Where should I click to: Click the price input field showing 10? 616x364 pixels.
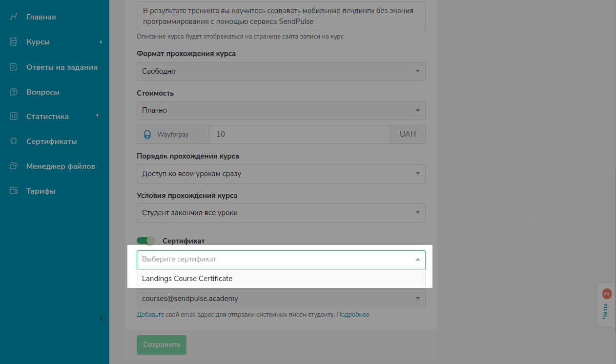click(300, 134)
